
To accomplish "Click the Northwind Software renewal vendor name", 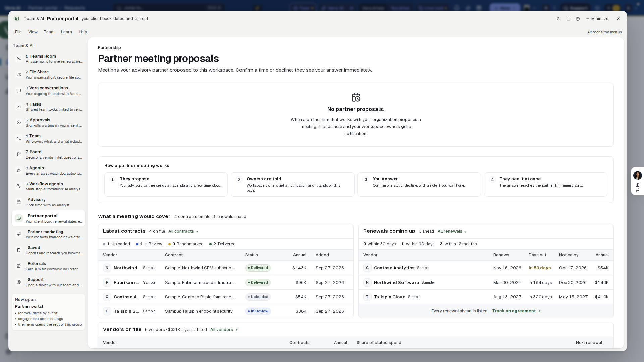I will click(x=396, y=283).
